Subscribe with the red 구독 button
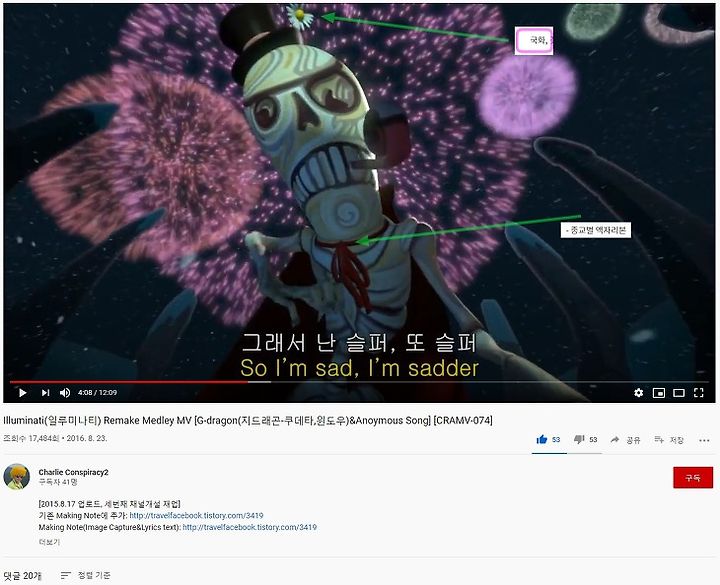 click(693, 478)
